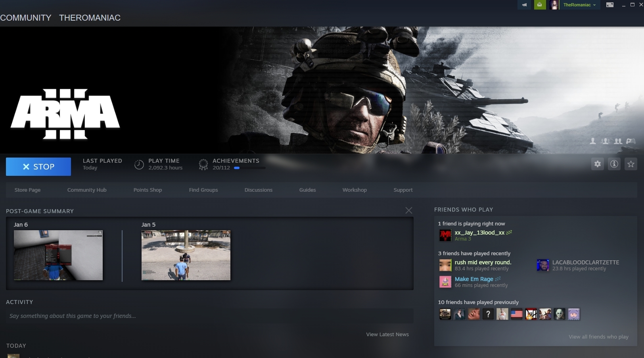
Task: Click xx_Jay_13lood_xx friend avatar
Action: (x=445, y=235)
